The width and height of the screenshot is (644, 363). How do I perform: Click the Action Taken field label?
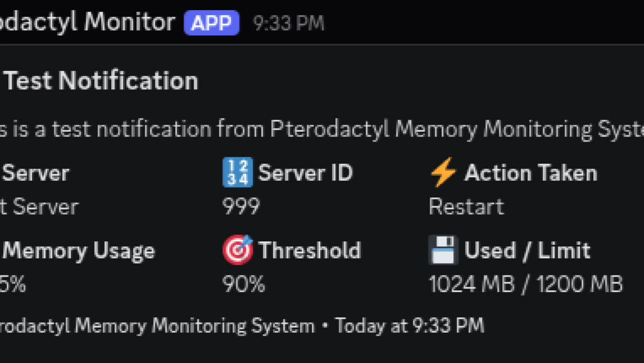(x=531, y=173)
